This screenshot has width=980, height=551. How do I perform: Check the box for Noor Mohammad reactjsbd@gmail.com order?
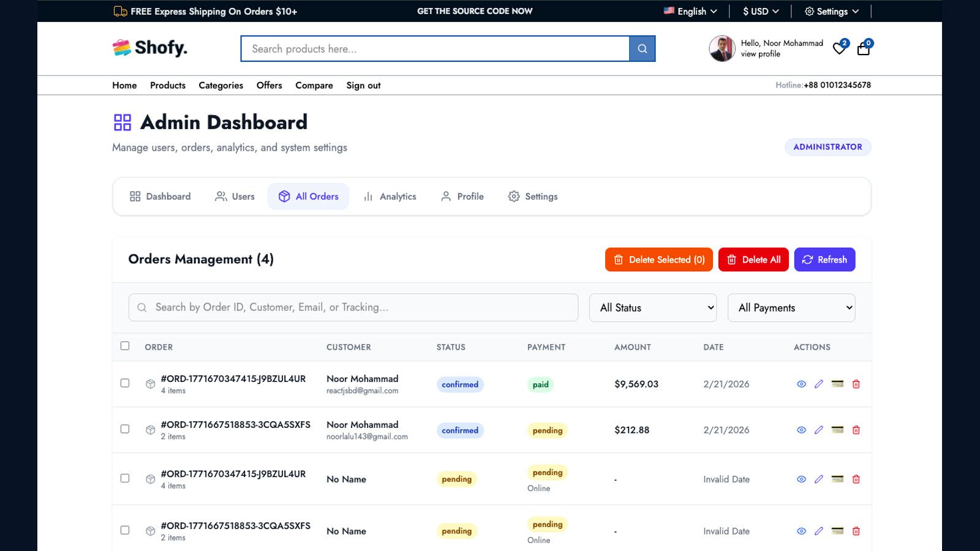(x=125, y=383)
